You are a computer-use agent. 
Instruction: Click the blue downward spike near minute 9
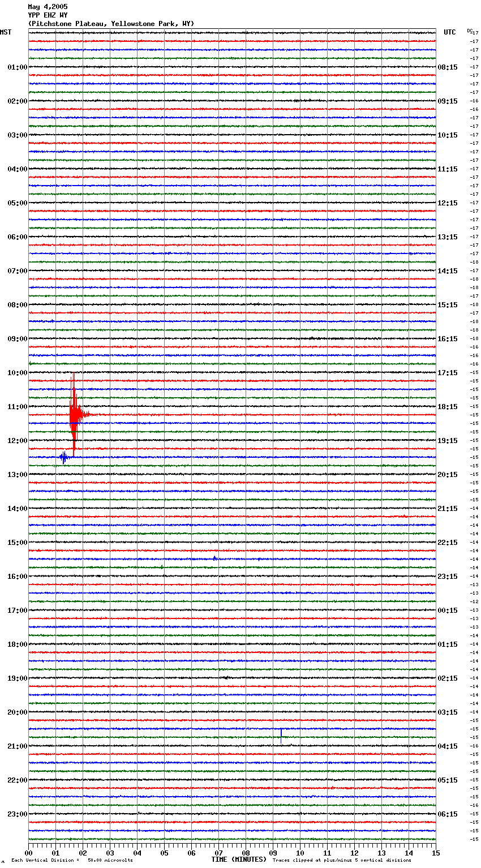point(281,736)
